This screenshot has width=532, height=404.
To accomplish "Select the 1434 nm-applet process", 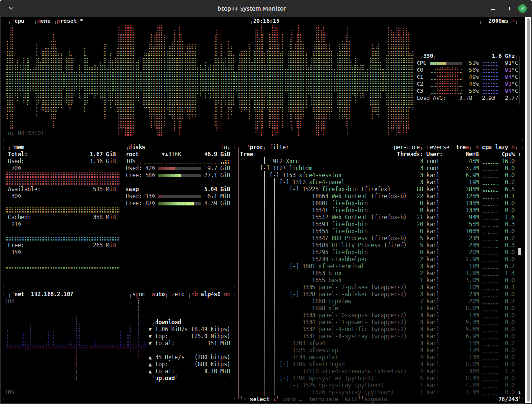I will tap(377, 357).
